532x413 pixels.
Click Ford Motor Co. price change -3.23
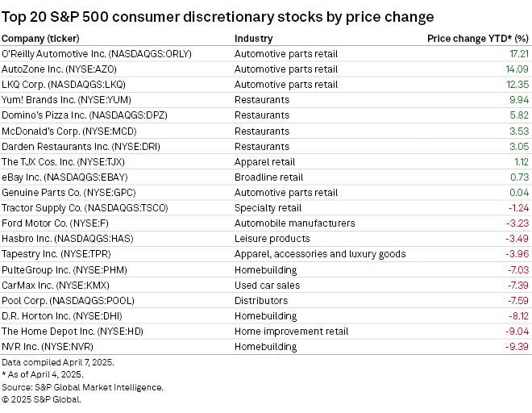[x=517, y=223]
